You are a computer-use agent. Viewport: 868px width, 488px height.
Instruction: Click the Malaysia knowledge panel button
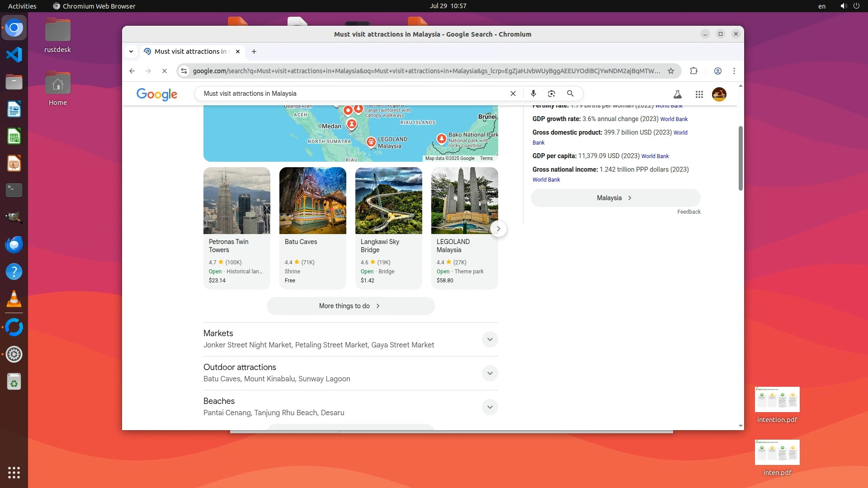coord(615,198)
